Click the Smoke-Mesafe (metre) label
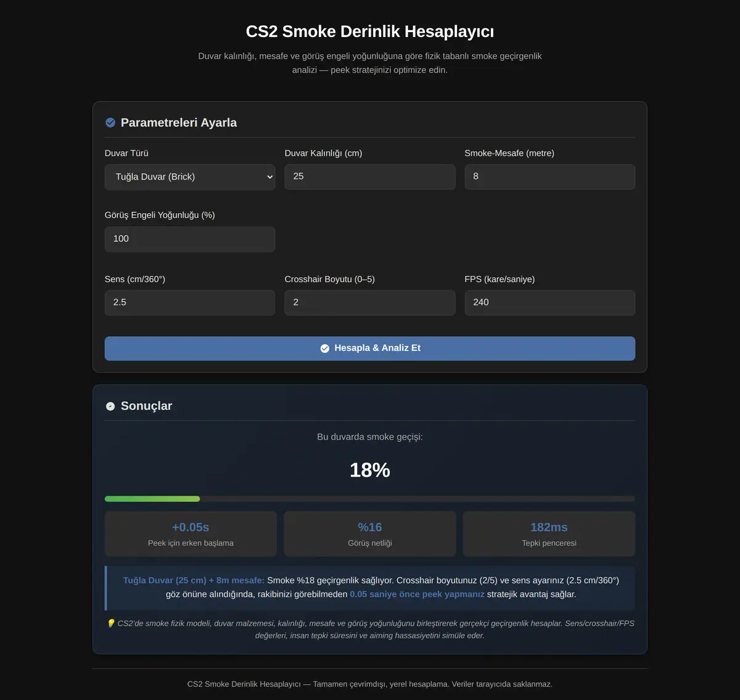The width and height of the screenshot is (740, 700). click(x=509, y=153)
